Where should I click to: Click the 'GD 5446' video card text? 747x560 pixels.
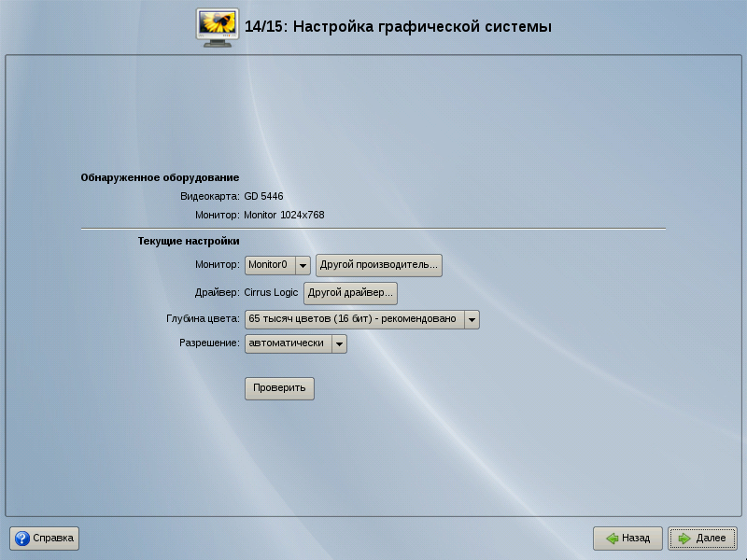click(x=263, y=197)
